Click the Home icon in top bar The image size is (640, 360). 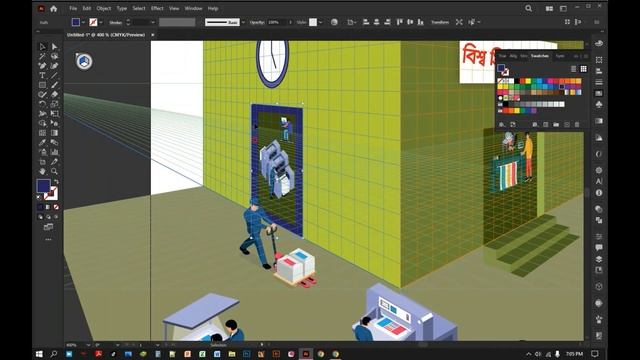click(53, 8)
